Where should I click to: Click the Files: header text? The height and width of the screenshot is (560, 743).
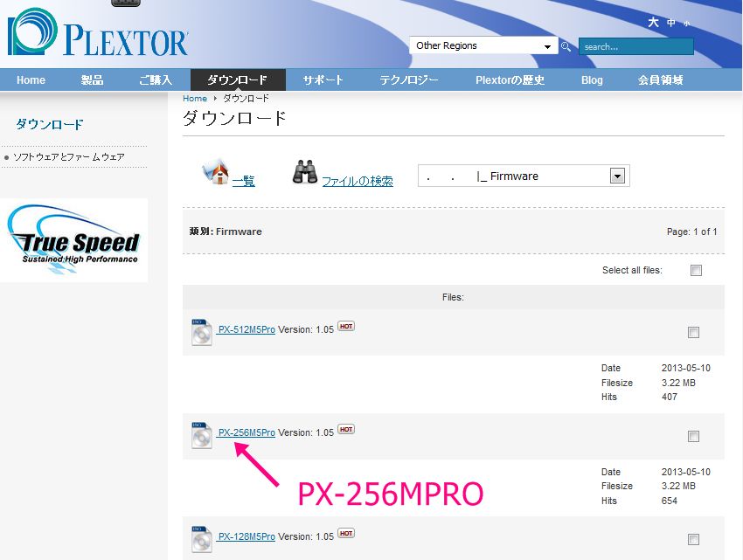tap(453, 297)
